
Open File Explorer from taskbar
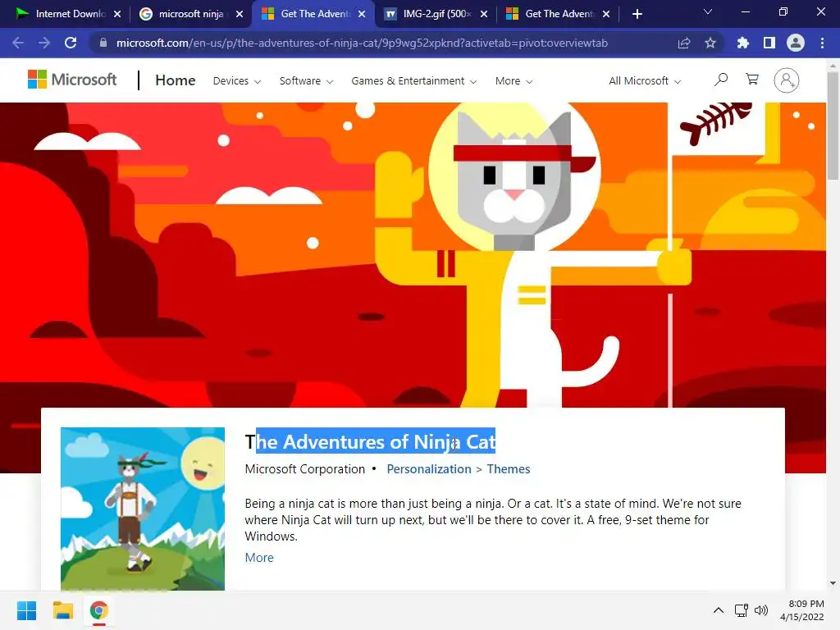(x=62, y=610)
